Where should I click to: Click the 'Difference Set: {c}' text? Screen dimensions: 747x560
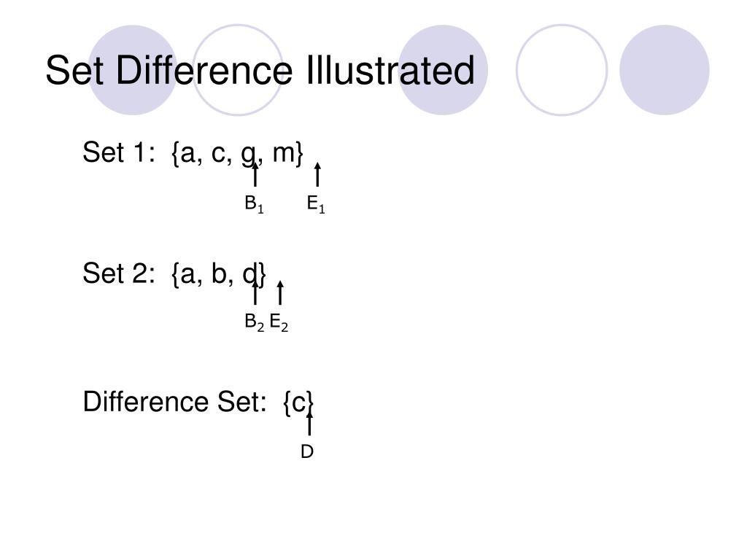(198, 402)
